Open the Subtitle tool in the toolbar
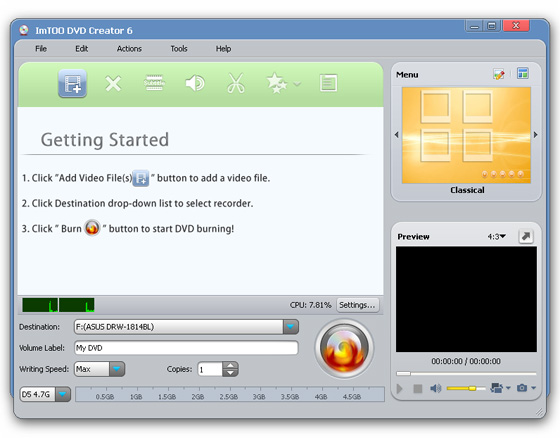 154,83
